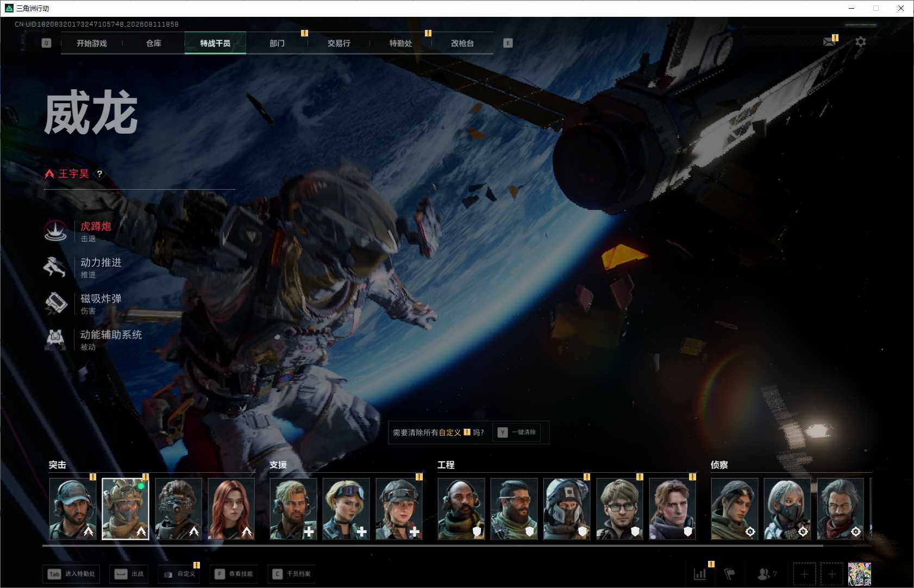Switch to the 特勤处 tab
This screenshot has height=588, width=914.
(401, 43)
